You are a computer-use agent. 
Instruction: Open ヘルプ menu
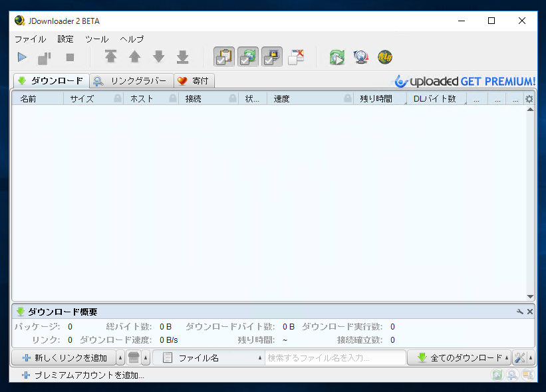(x=132, y=39)
